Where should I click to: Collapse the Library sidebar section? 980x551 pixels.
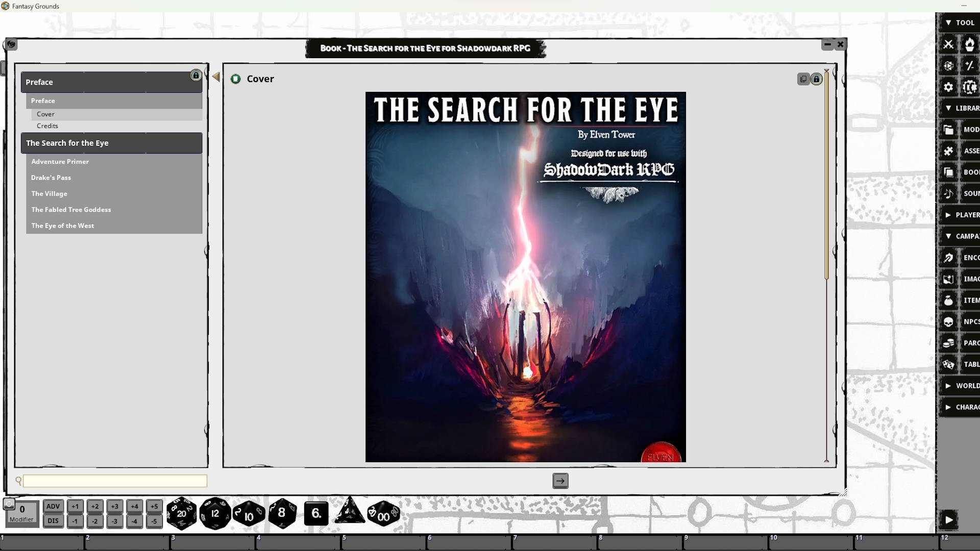tap(960, 108)
